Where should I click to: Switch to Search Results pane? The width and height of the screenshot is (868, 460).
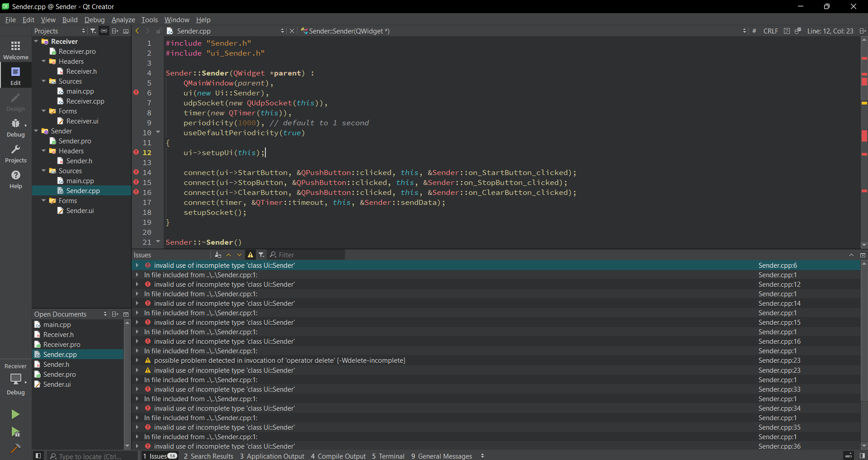(208, 456)
